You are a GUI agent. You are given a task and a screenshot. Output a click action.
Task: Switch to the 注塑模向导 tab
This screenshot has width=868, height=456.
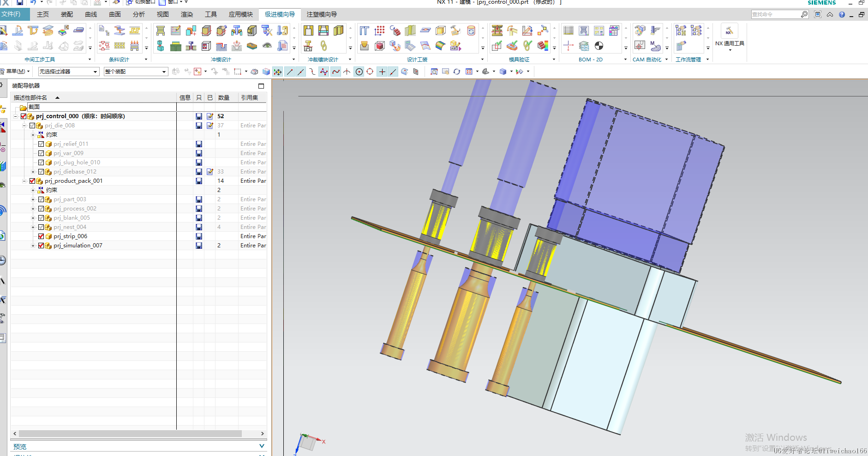tap(322, 14)
